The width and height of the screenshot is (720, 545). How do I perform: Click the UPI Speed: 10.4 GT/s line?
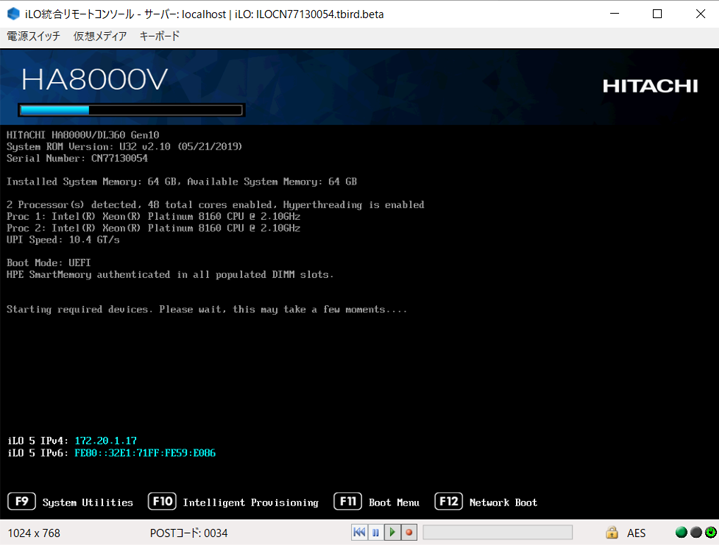tap(63, 240)
